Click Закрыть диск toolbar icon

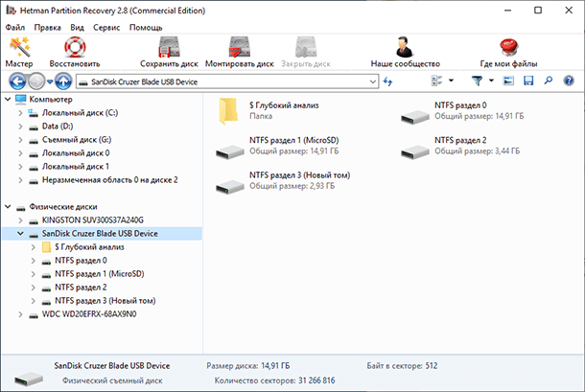click(x=306, y=47)
